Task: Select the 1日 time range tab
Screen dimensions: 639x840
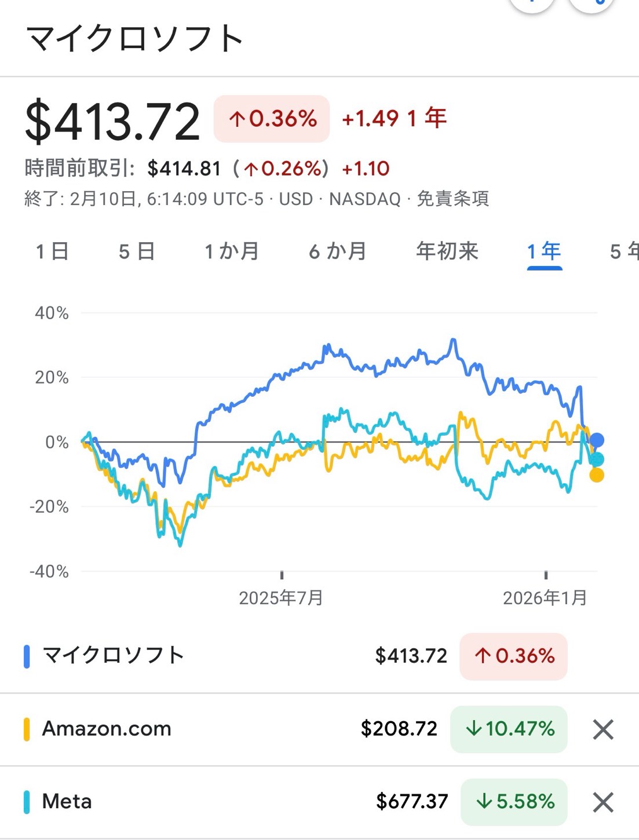Action: [53, 251]
